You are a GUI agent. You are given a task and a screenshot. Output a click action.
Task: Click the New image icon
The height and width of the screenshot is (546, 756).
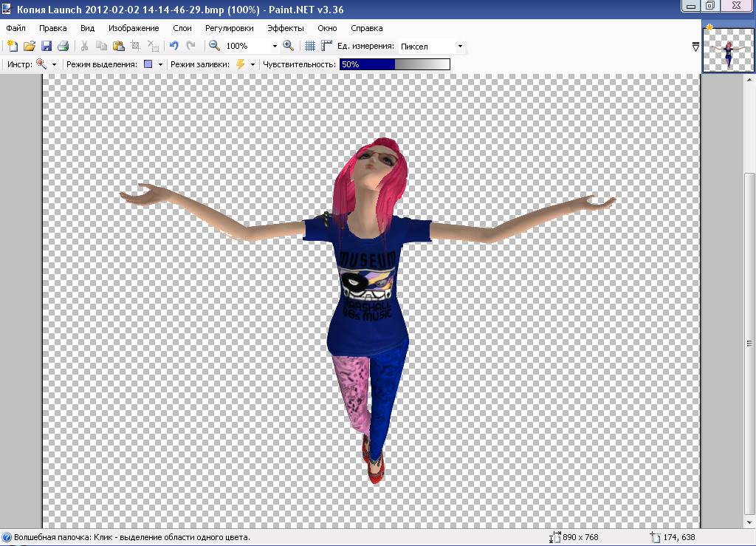coord(13,46)
